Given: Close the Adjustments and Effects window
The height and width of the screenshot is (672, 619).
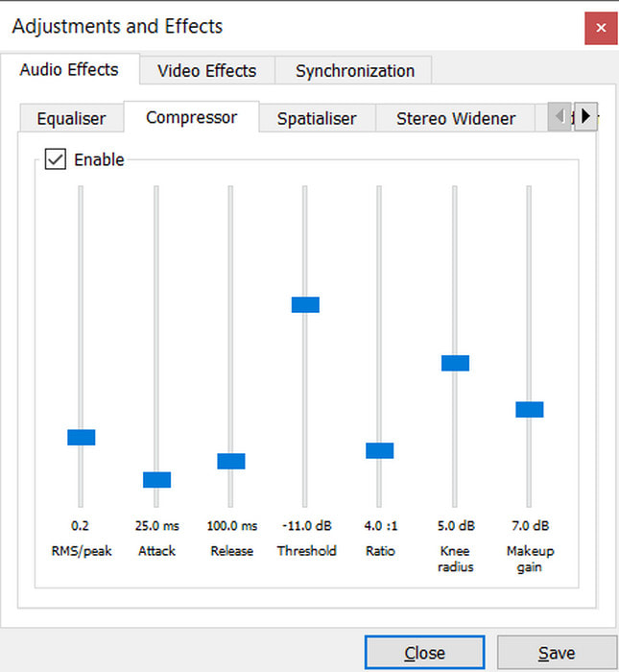Looking at the screenshot, I should point(601,28).
